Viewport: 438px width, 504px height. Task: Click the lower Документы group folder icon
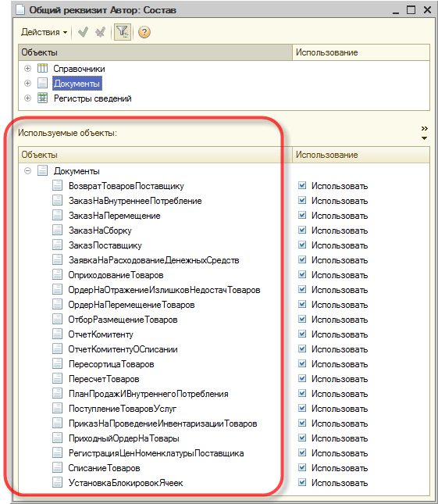(x=42, y=170)
